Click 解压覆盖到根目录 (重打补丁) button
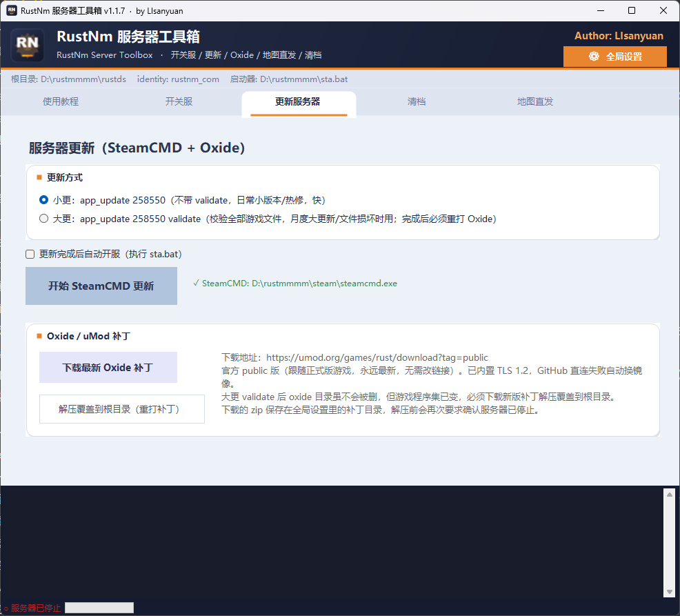This screenshot has height=616, width=680. pyautogui.click(x=122, y=409)
